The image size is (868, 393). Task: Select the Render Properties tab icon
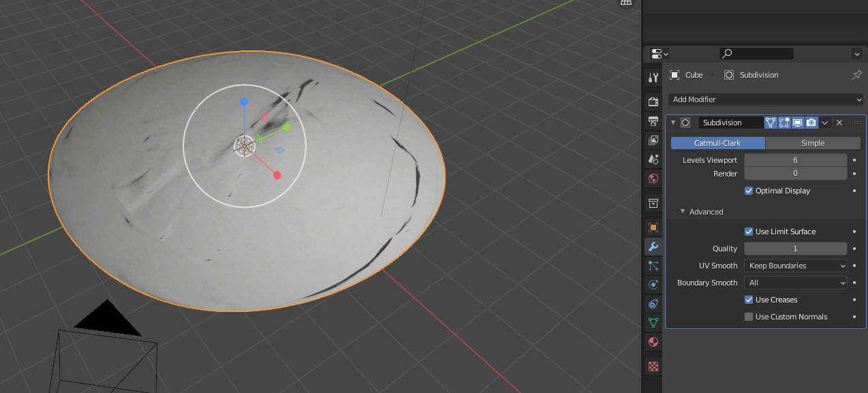pyautogui.click(x=653, y=100)
